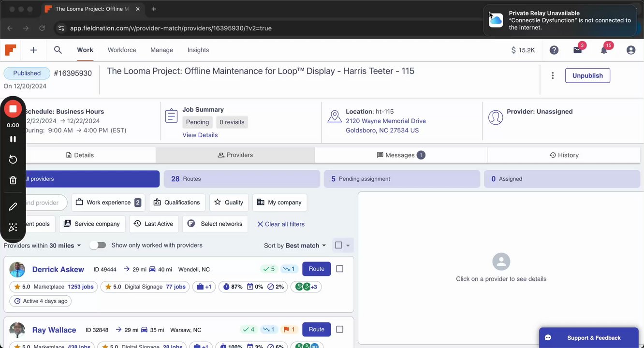Click the Job Summary clipboard icon

point(171,116)
